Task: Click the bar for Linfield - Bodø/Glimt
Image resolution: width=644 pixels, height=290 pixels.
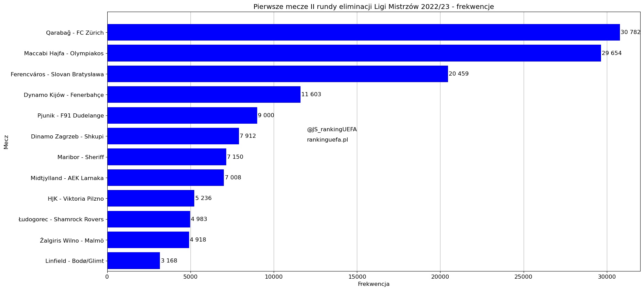Action: coord(134,261)
